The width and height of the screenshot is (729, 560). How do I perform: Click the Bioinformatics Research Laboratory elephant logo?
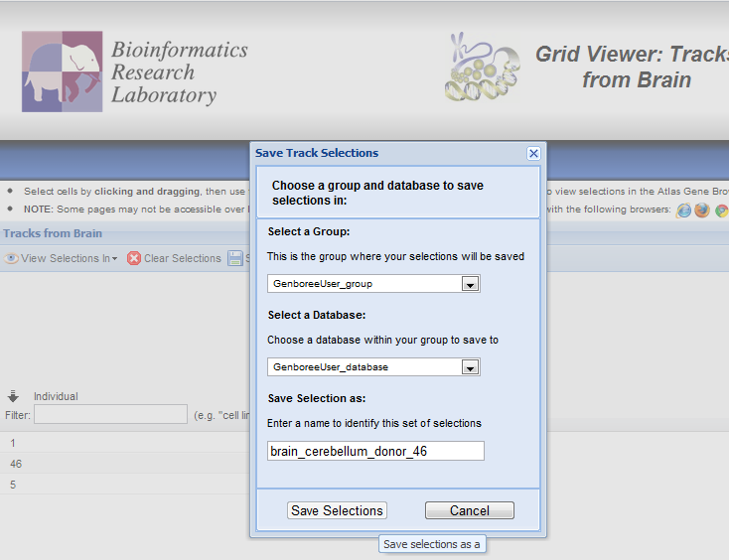[63, 71]
